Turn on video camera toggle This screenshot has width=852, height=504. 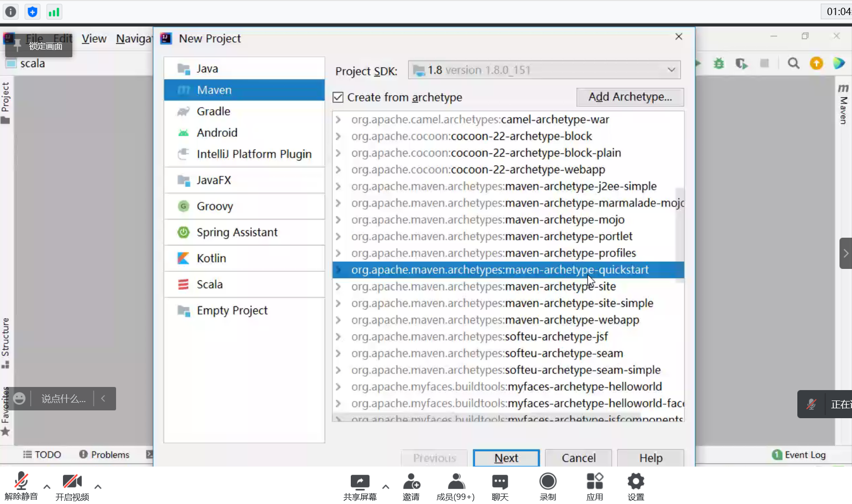tap(72, 486)
